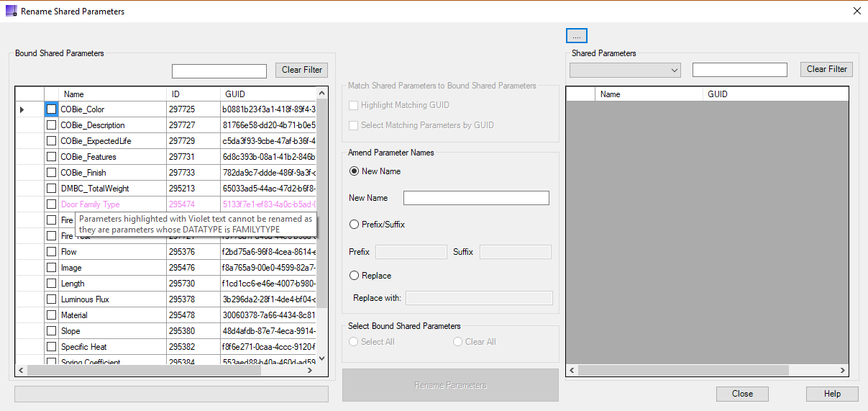Sort bound list by GUID column
Screen dimensions: 868x411
pyautogui.click(x=268, y=94)
